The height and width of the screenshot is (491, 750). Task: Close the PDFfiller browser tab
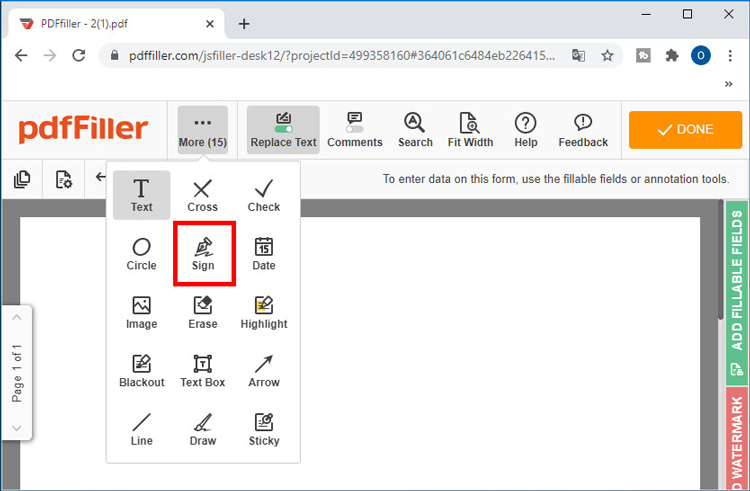click(x=210, y=23)
